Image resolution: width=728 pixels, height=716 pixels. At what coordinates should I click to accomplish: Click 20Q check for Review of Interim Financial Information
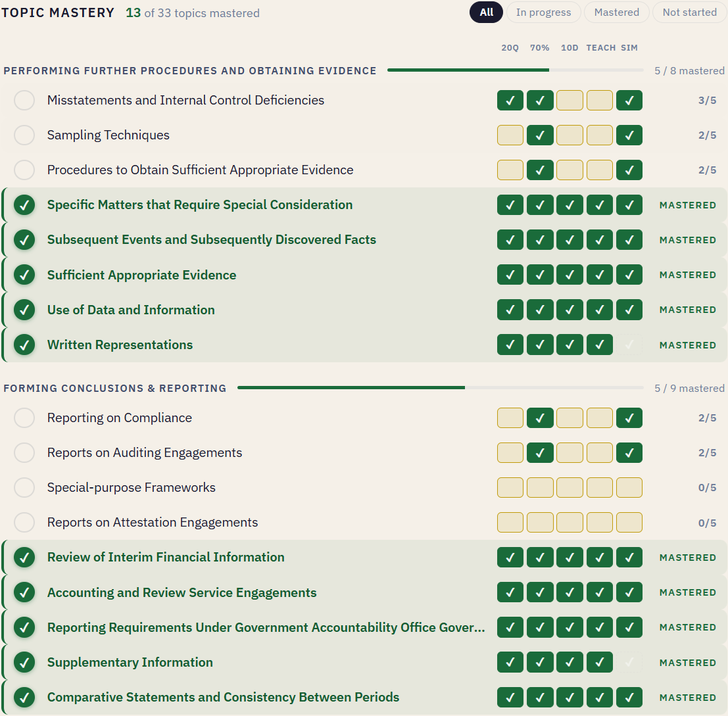pos(510,558)
